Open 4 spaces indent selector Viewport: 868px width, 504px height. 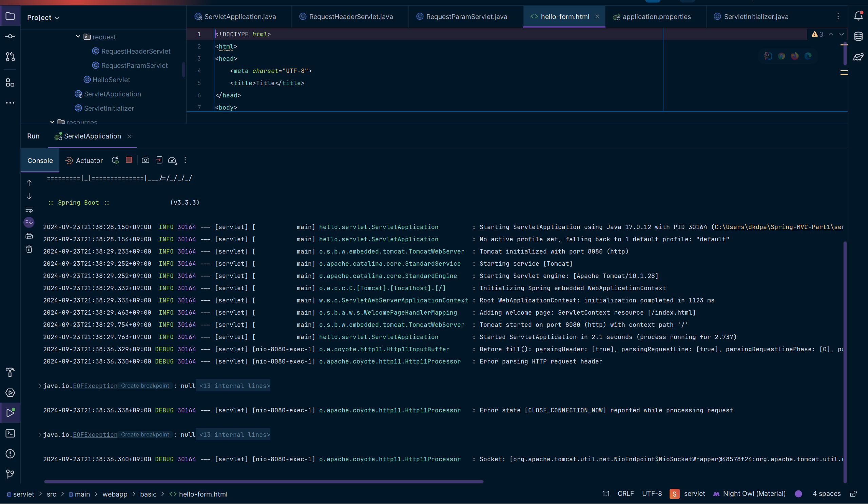pos(826,494)
